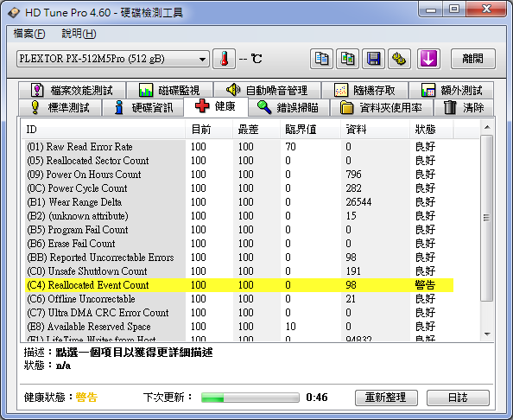
Task: Click 警告 status in the C4 row
Action: coord(425,285)
